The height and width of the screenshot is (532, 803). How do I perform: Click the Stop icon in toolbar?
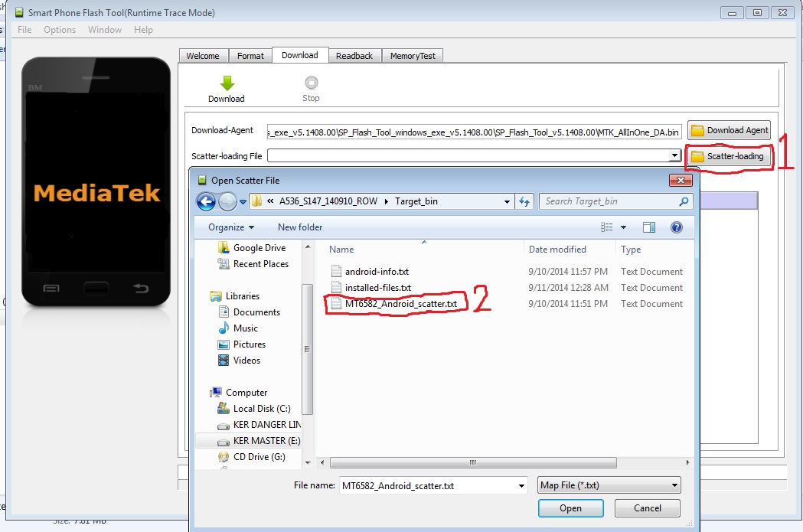311,83
